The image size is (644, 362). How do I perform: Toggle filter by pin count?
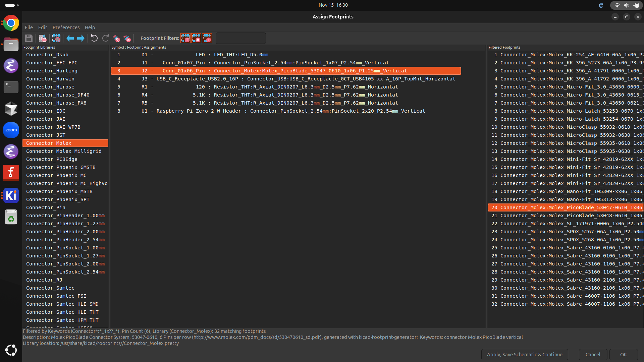[196, 38]
